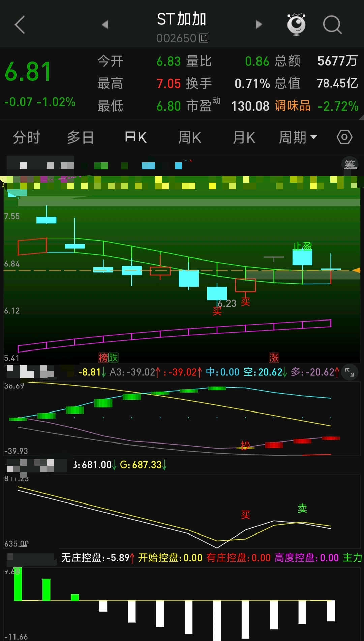364x641 pixels.
Task: Expand chart to fullscreen icon
Action: 350,372
